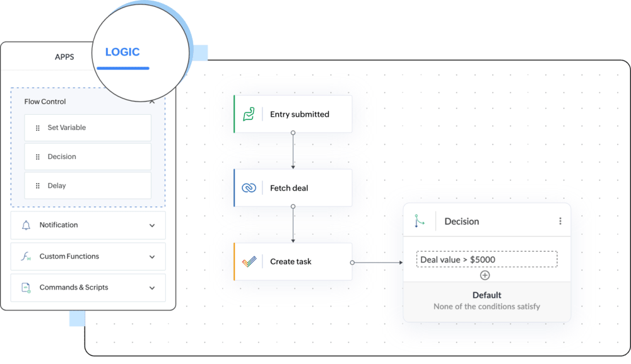Grab the Set Variable drag handle

pos(38,128)
